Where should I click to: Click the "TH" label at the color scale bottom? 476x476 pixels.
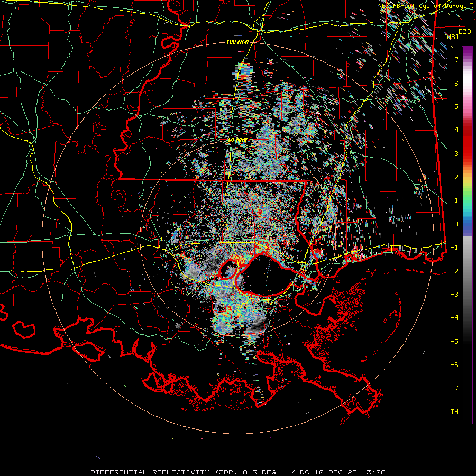454,412
